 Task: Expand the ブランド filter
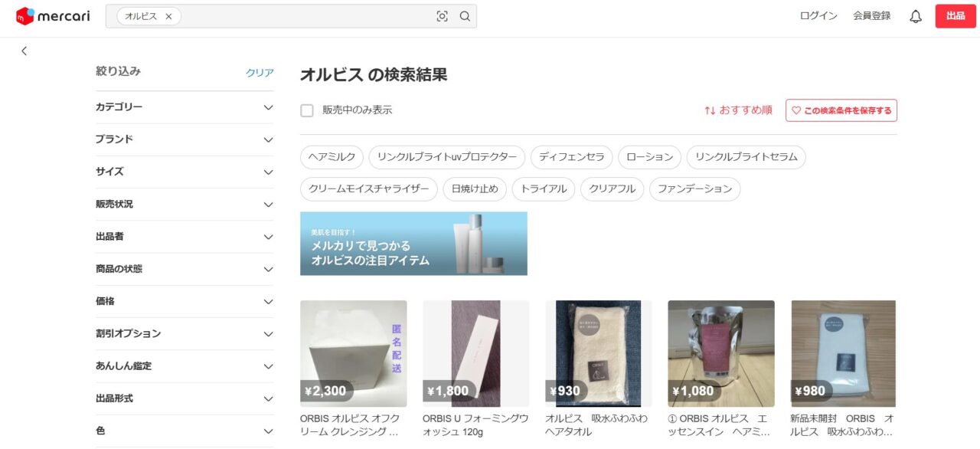click(x=185, y=139)
